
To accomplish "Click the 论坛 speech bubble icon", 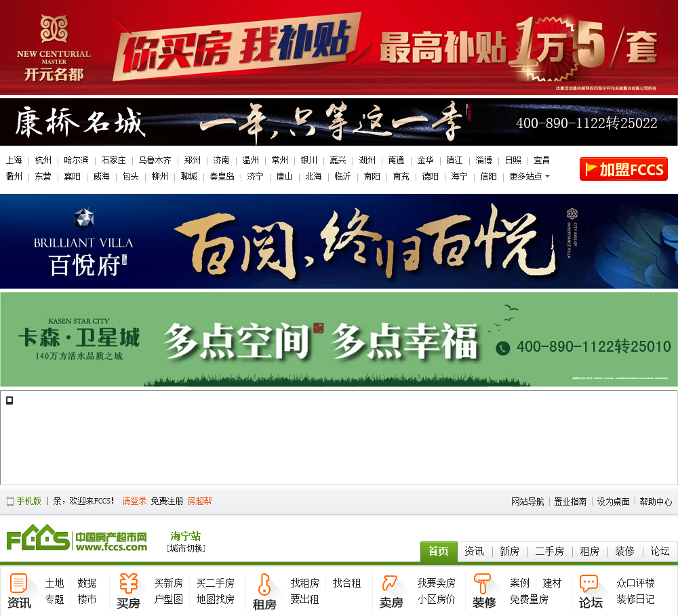I will tap(589, 583).
